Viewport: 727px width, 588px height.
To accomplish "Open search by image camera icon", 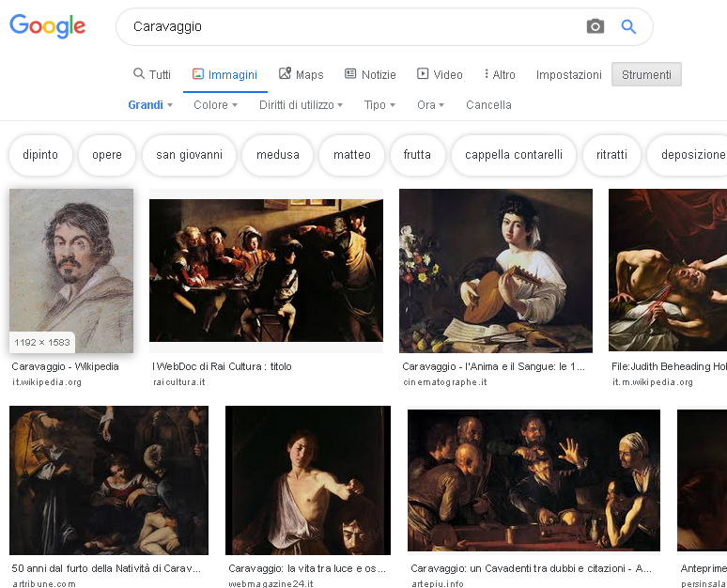I will click(x=596, y=26).
